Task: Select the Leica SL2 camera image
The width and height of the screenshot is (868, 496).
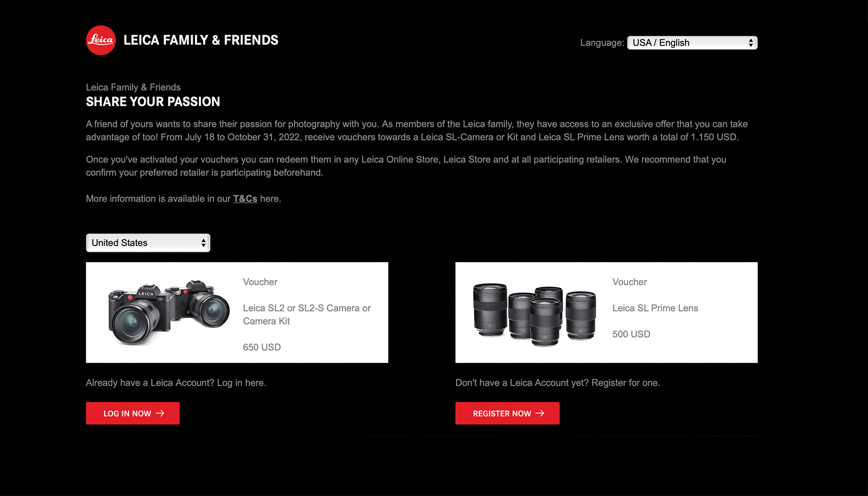Action: click(169, 312)
